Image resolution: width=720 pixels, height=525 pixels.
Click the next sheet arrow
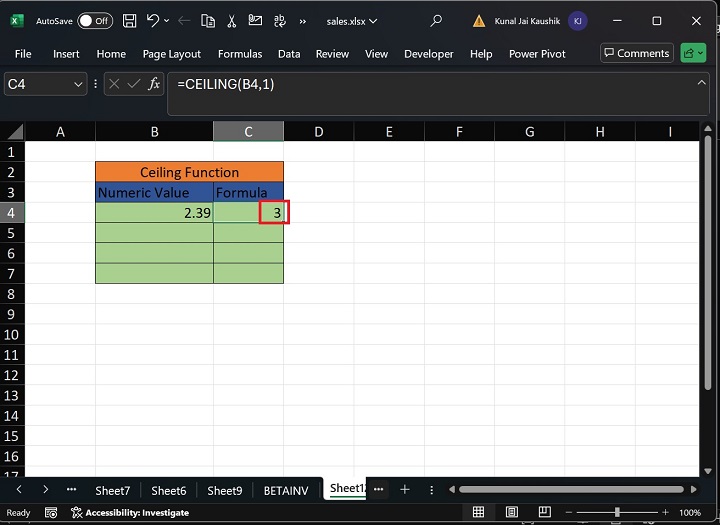45,490
